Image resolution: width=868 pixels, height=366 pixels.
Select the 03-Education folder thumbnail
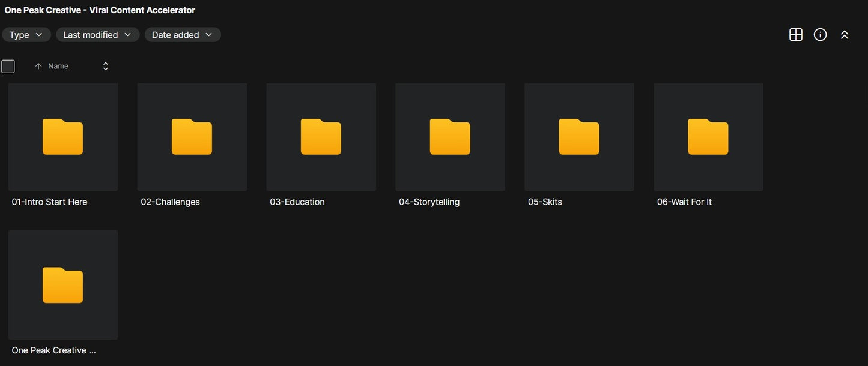321,137
